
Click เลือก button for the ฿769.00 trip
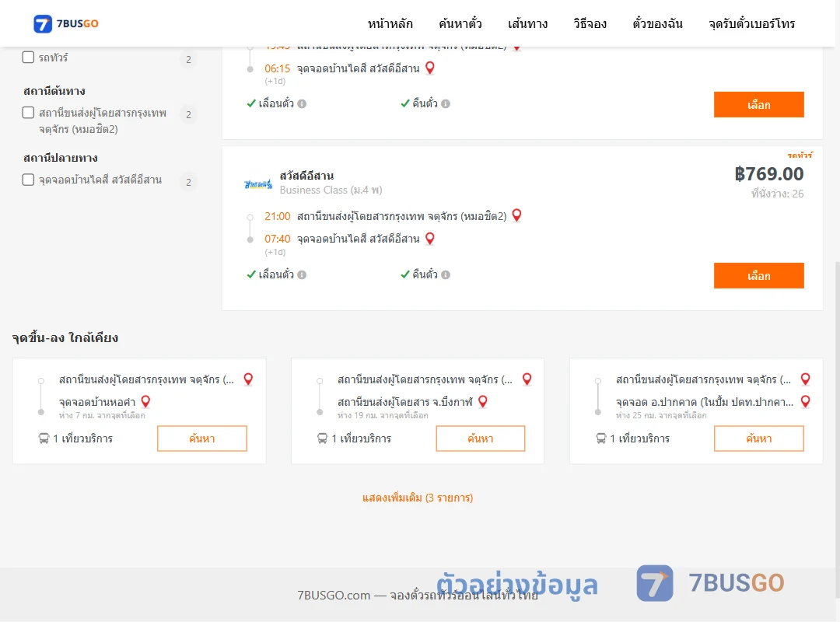coord(758,275)
